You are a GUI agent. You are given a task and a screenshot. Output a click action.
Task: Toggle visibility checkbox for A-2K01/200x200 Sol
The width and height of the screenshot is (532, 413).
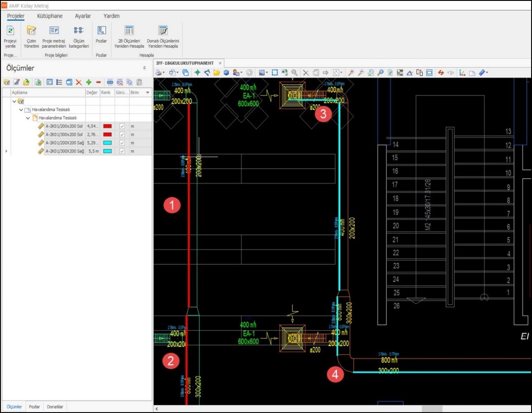(x=122, y=126)
